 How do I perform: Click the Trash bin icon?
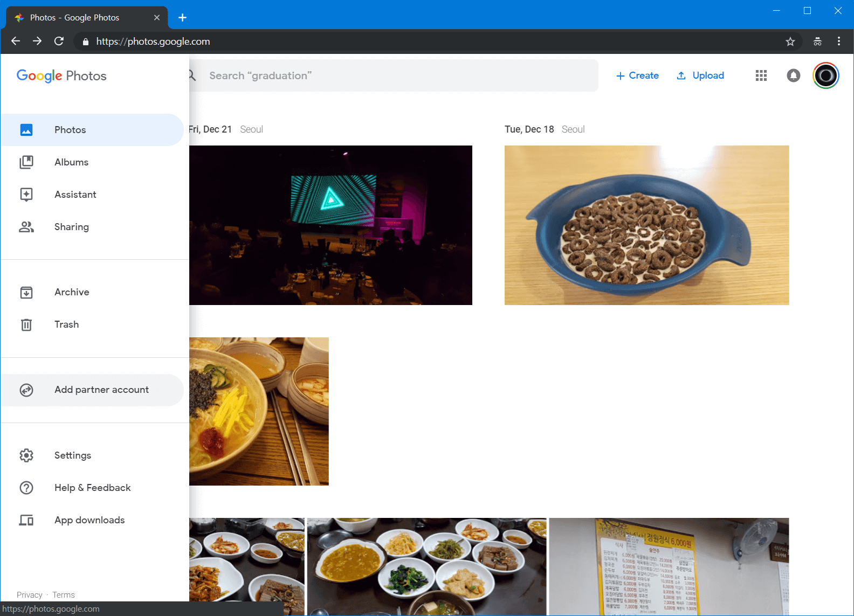point(26,324)
